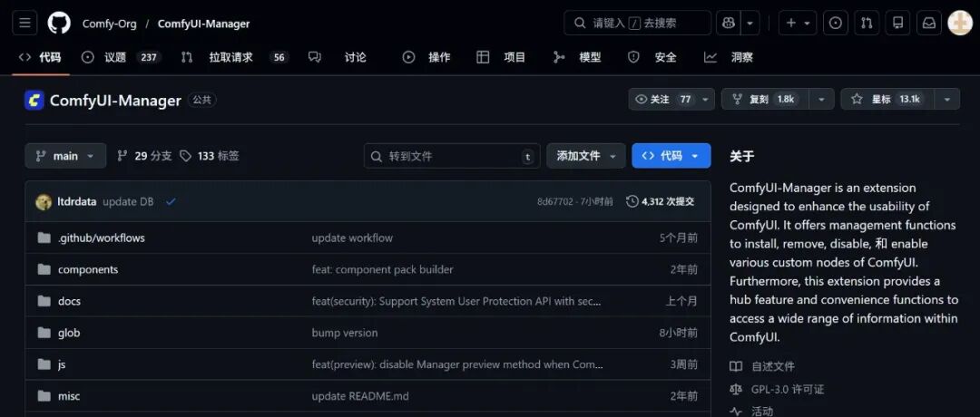This screenshot has height=417, width=980.
Task: Click the search magnifier icon in header
Action: 579,23
